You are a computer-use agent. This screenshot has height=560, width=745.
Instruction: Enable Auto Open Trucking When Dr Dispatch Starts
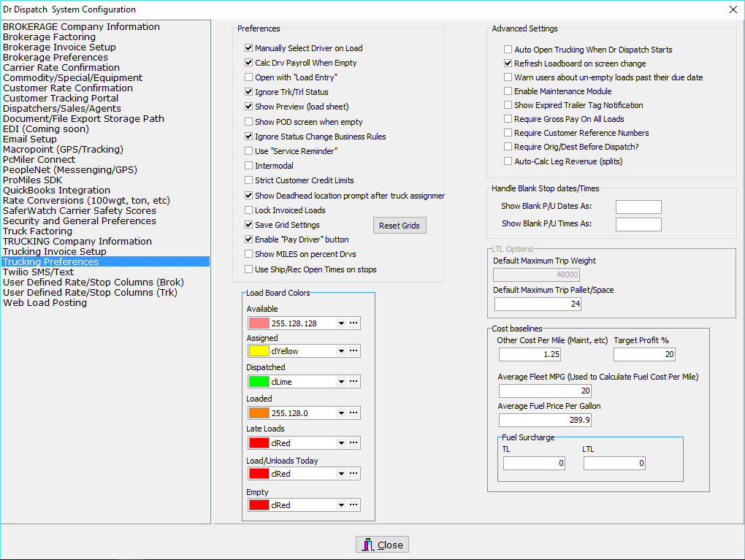pos(508,50)
